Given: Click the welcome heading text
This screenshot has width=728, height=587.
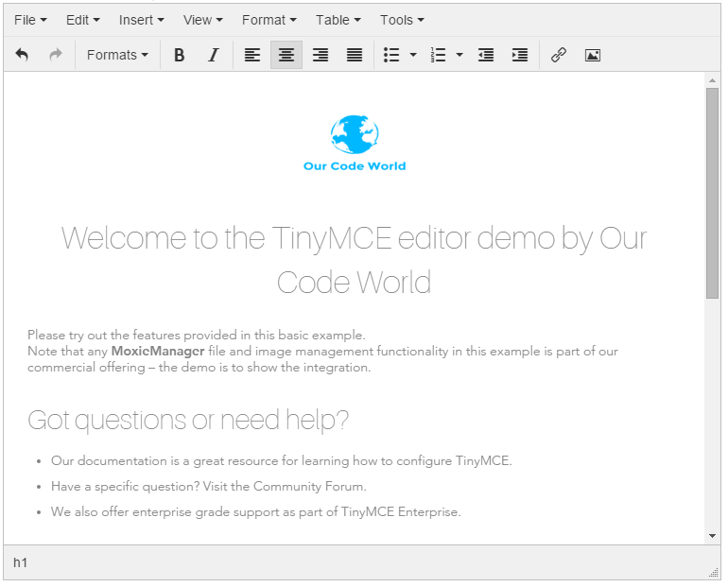Looking at the screenshot, I should [354, 260].
